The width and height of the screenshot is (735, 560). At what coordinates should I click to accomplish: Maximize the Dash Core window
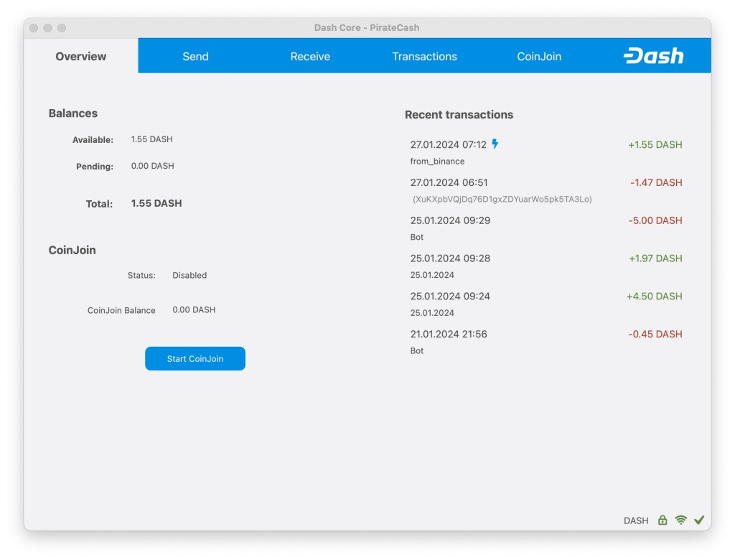pyautogui.click(x=62, y=28)
